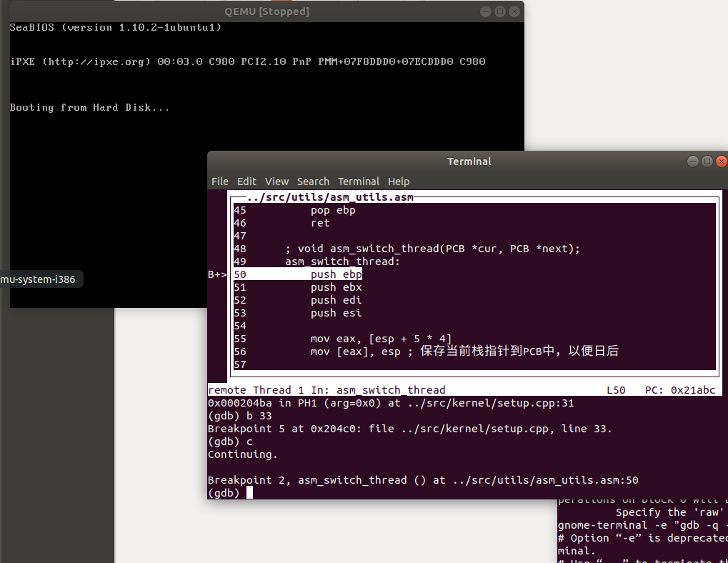This screenshot has width=728, height=563.
Task: Open the View menu
Action: 276,181
